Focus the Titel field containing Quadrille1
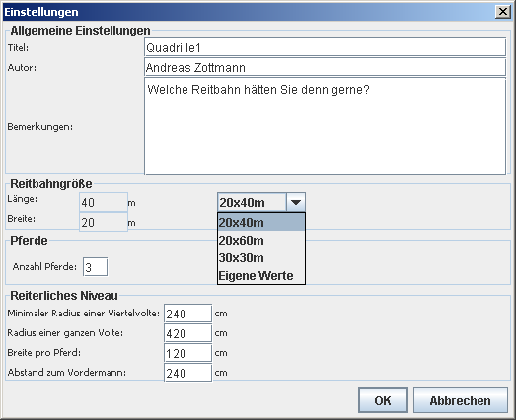 (326, 47)
